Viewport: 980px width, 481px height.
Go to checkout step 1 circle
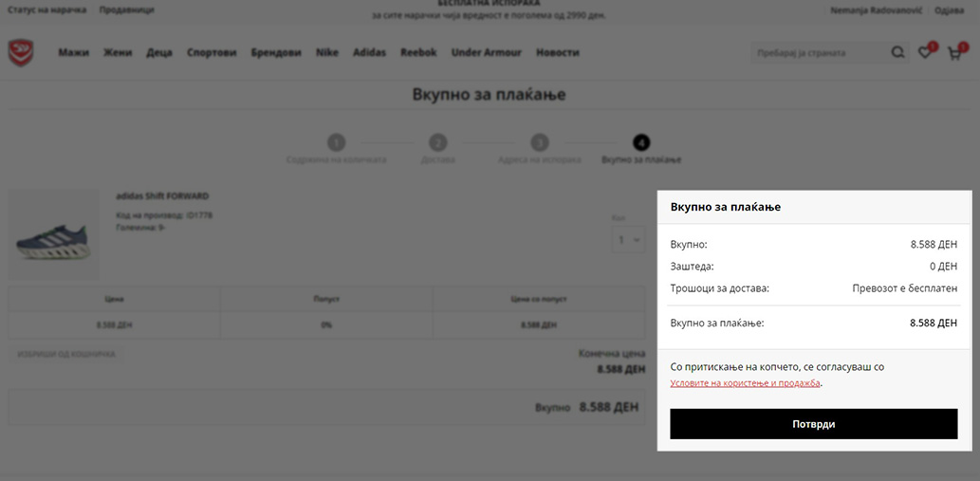pos(336,143)
